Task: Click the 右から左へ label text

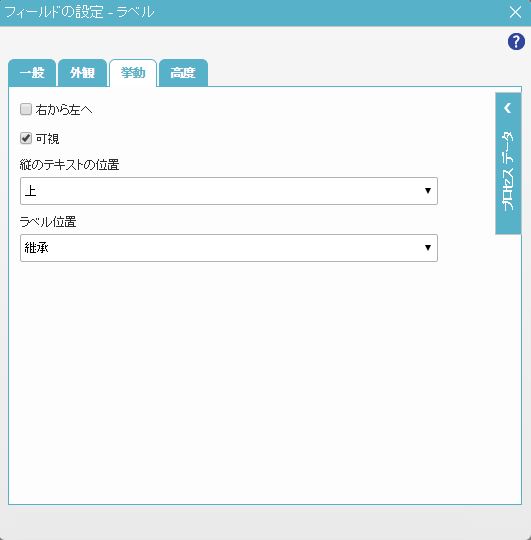Action: (x=64, y=110)
